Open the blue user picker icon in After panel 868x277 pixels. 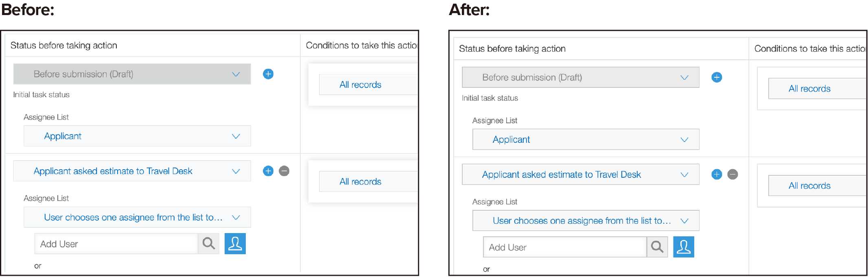[684, 247]
